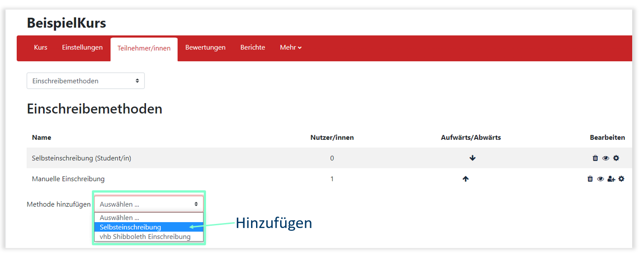
Task: Delete the Selbsteinschreibung (Student/in) method via trash icon
Action: coord(595,158)
